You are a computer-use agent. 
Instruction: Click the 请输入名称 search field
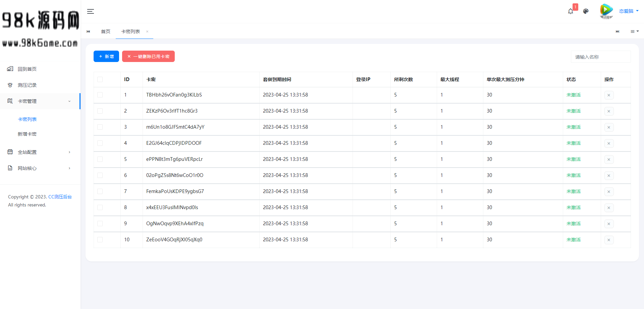600,57
